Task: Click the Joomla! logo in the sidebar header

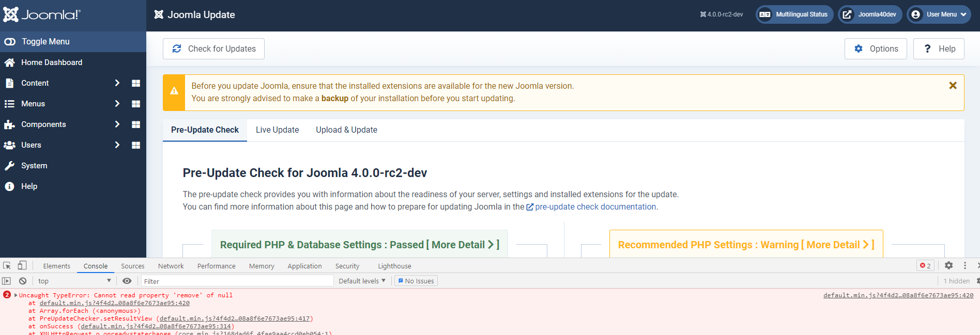Action: [42, 14]
